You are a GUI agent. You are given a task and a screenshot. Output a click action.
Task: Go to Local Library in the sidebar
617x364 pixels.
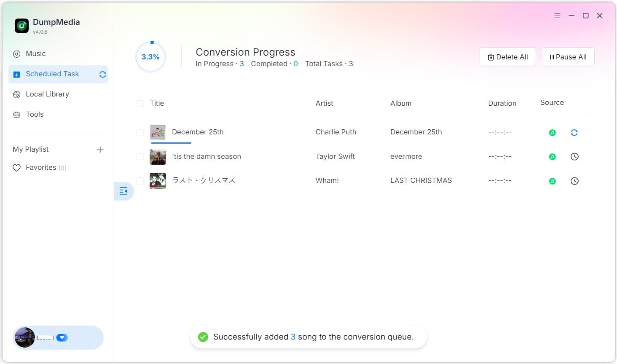pos(47,94)
